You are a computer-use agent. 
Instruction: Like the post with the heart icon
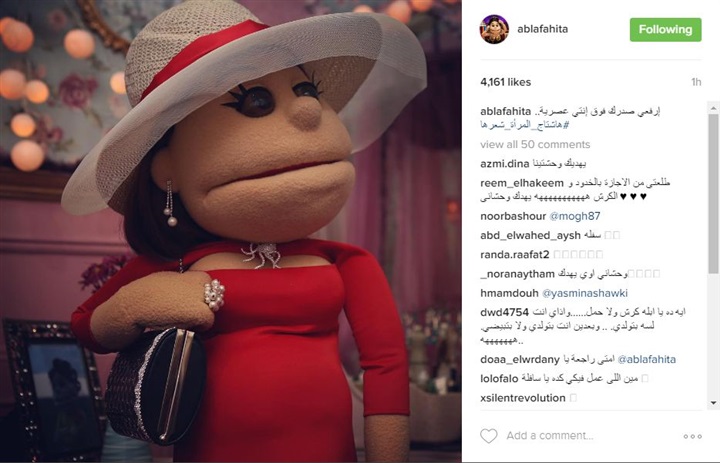click(489, 435)
